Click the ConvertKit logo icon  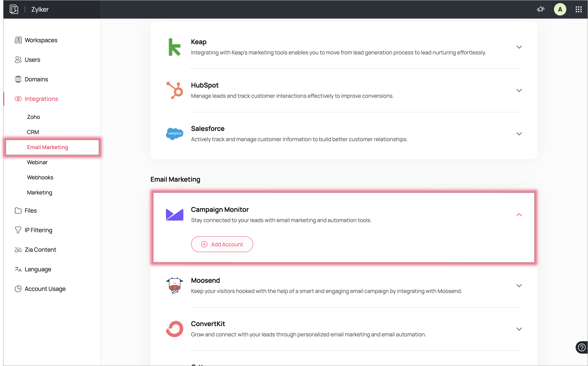coord(174,329)
